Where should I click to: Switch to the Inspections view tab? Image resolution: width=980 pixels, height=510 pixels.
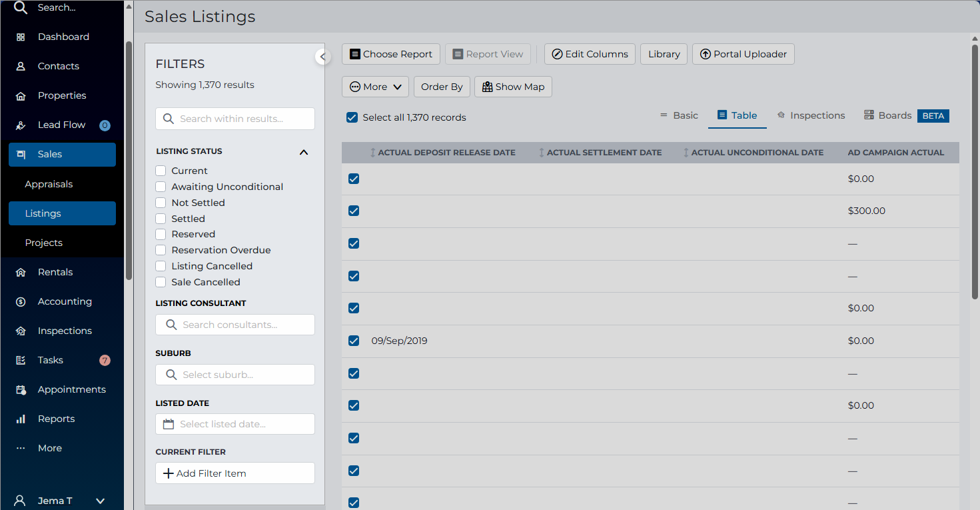[811, 115]
